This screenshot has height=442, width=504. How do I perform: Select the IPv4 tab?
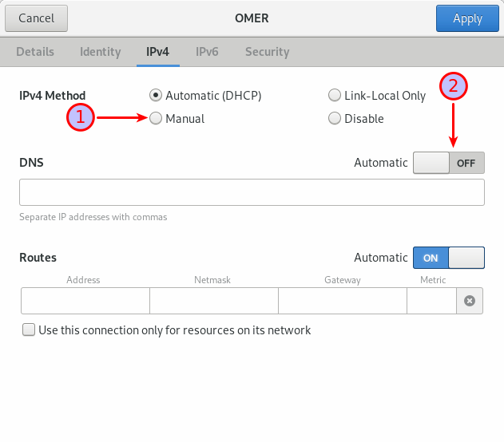[157, 52]
